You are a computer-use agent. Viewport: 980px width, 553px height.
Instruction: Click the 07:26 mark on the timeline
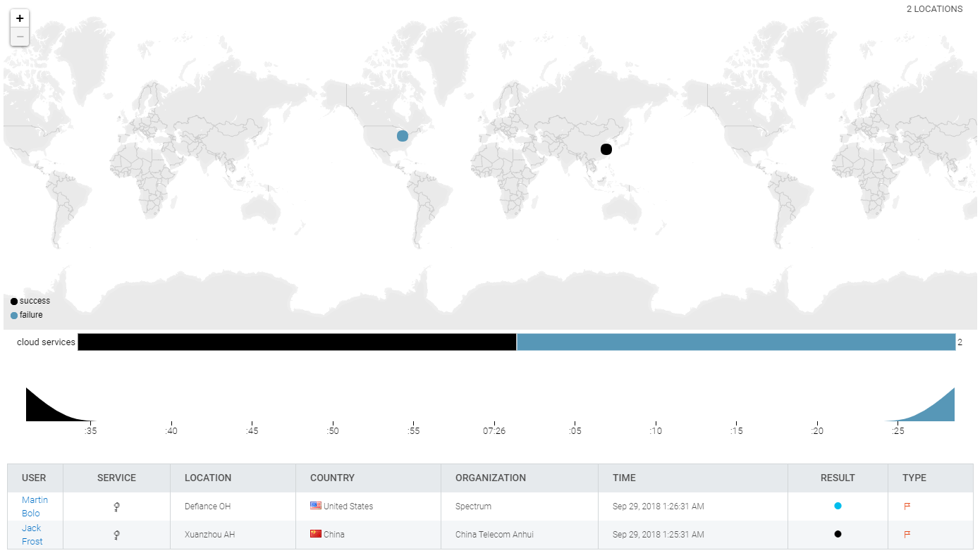pos(494,430)
